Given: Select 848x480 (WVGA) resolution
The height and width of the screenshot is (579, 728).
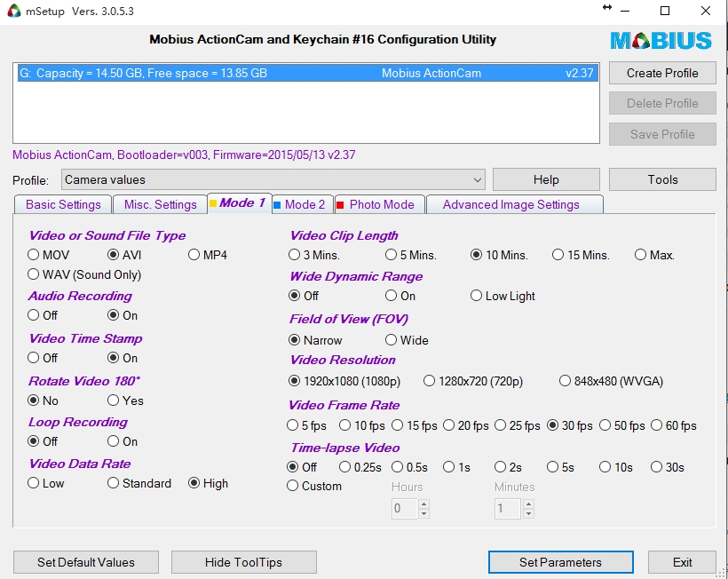Looking at the screenshot, I should tap(611, 381).
